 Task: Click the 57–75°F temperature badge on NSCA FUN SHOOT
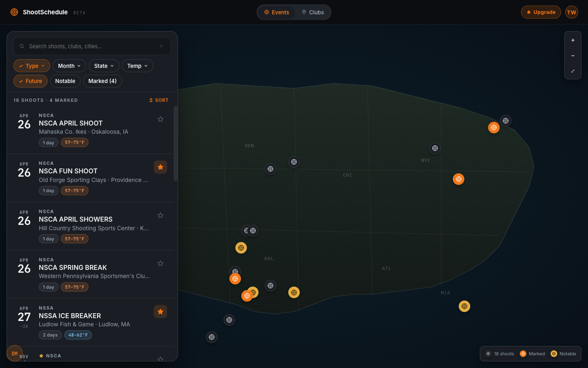(74, 191)
